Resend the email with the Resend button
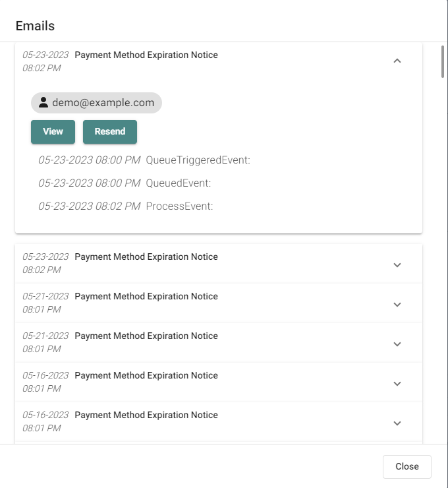 pyautogui.click(x=109, y=131)
